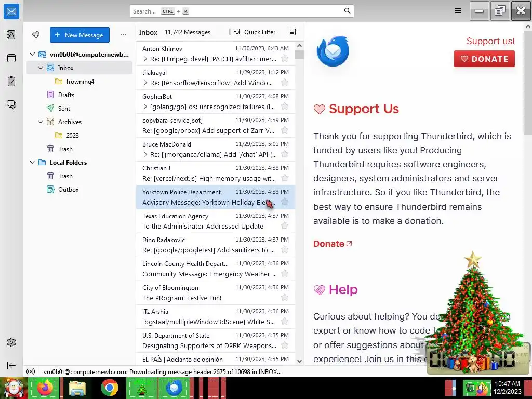
Task: Star the Dino Radaković message
Action: 285,250
